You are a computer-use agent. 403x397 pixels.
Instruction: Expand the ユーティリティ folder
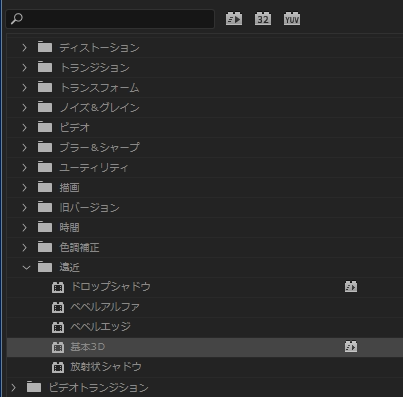(x=24, y=168)
